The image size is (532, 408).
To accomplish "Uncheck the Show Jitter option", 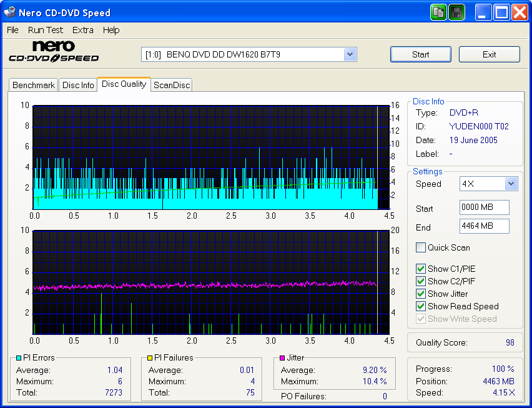I will [421, 294].
